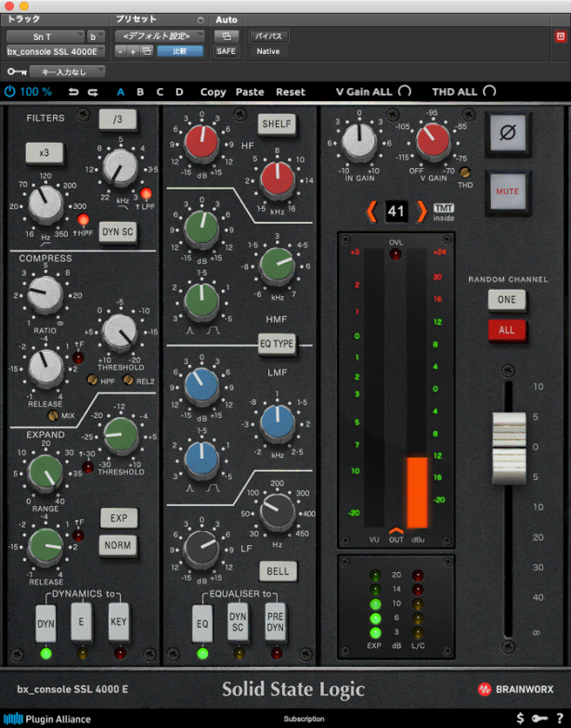This screenshot has width=571, height=728.
Task: Click next preset plus button
Action: pyautogui.click(x=134, y=51)
